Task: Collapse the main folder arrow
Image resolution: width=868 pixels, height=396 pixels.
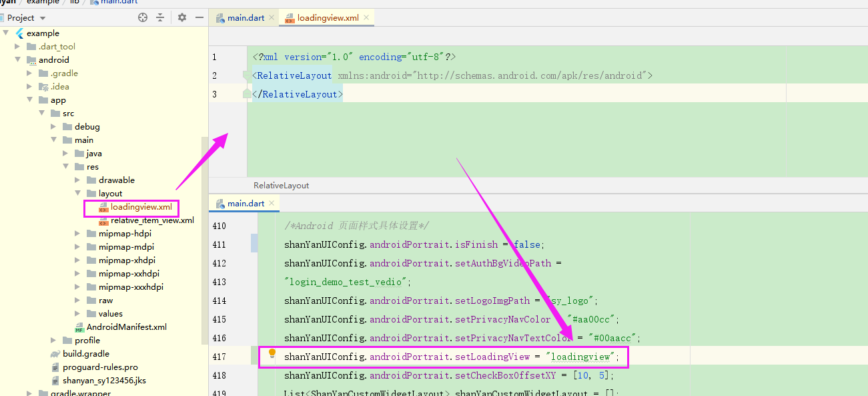Action: [x=54, y=140]
